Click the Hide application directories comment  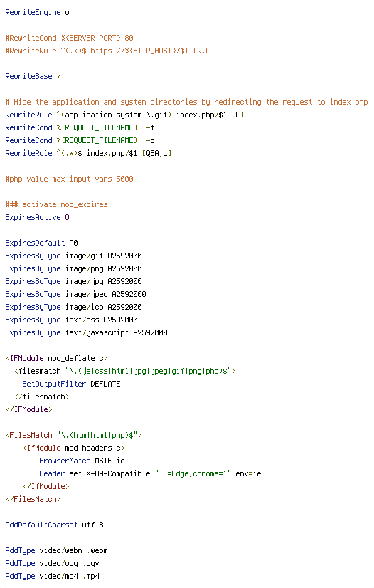186,102
